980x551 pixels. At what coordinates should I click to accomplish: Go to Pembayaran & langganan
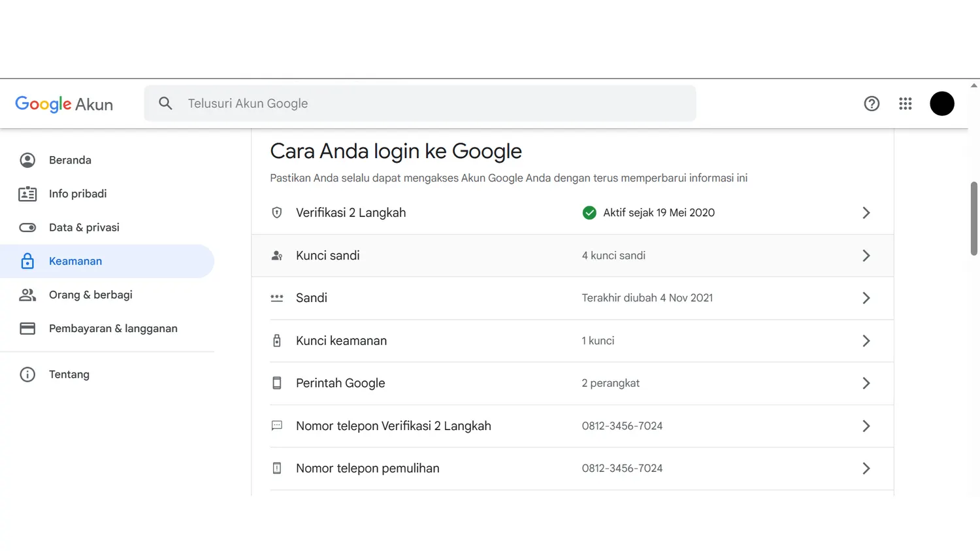(112, 328)
